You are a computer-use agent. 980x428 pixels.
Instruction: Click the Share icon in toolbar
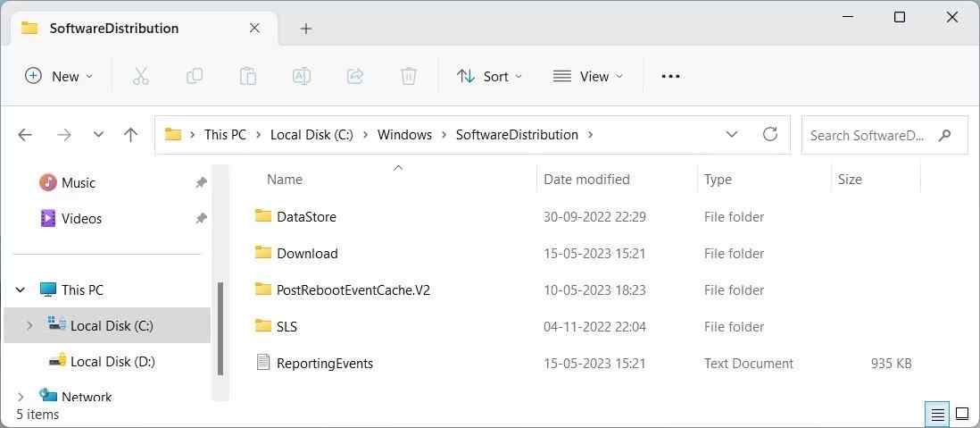pos(355,76)
